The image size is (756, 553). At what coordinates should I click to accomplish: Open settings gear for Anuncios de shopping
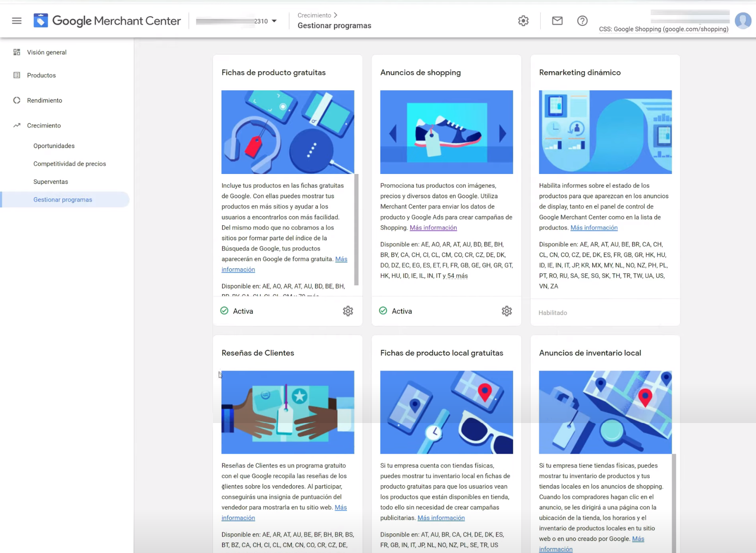point(507,311)
